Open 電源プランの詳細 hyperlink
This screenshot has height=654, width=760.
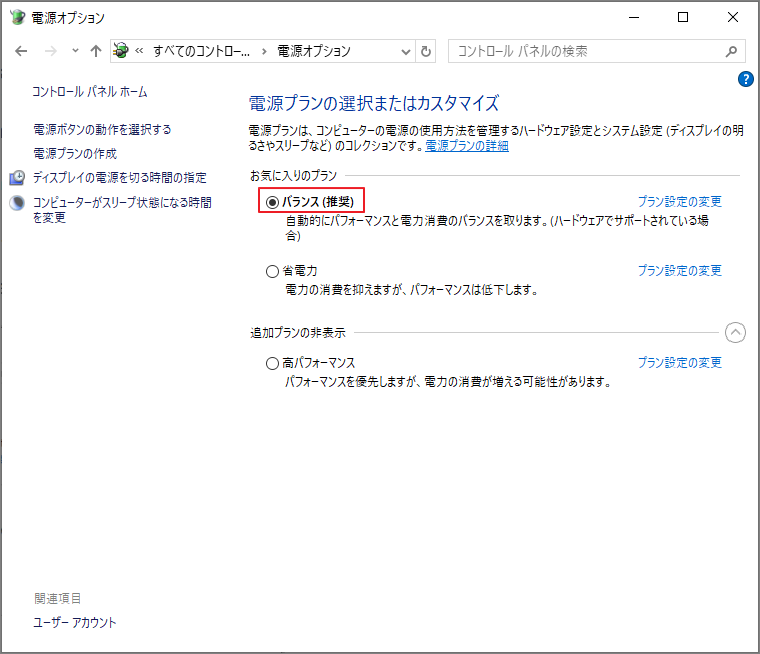[x=467, y=145]
